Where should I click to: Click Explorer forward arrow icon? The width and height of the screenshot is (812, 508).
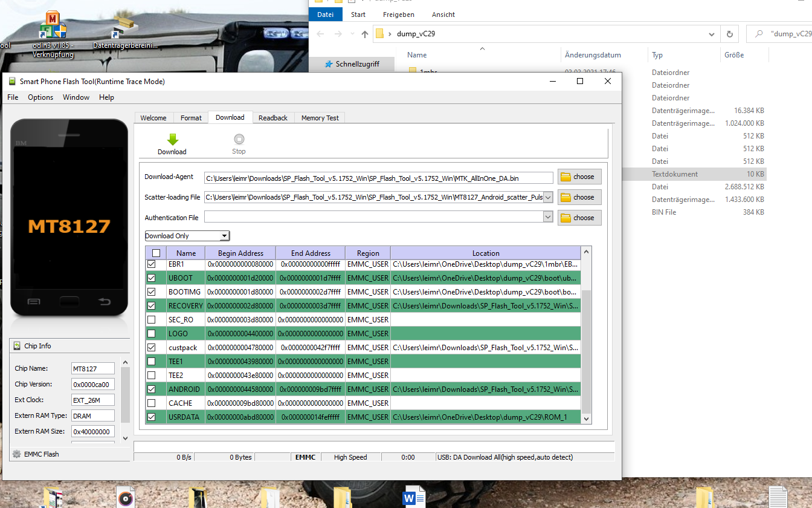337,34
